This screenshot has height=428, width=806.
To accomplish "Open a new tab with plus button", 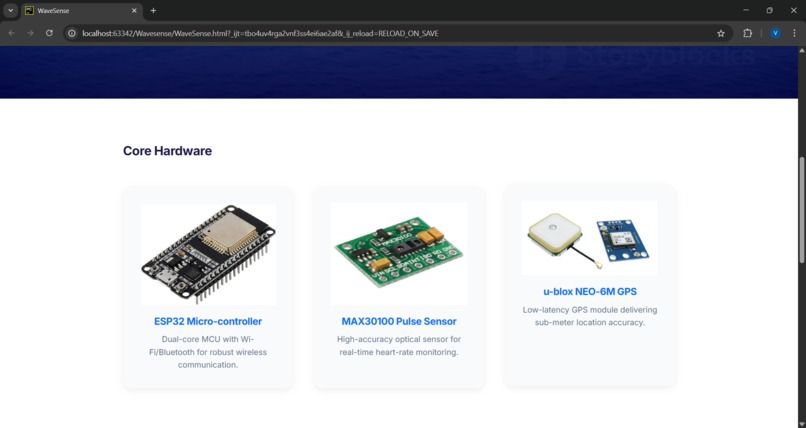I will coord(153,10).
